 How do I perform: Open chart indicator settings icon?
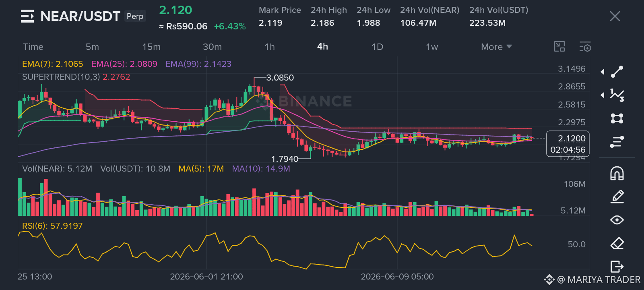(585, 47)
